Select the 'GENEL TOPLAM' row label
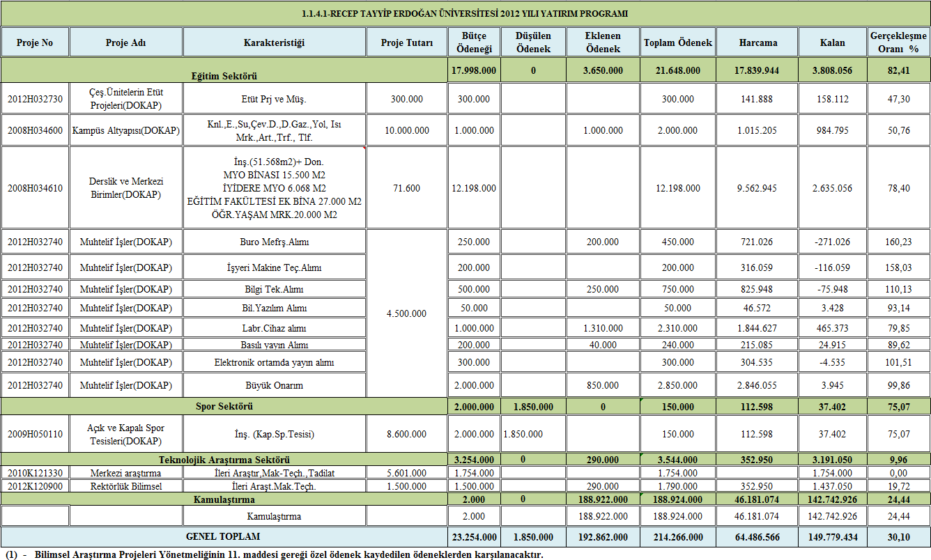This screenshot has width=931, height=560. click(223, 537)
